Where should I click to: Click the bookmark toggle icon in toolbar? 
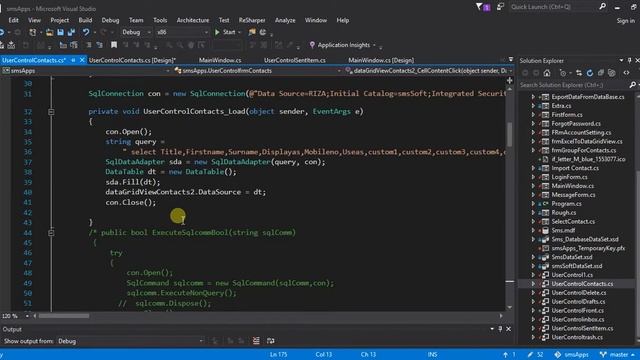click(114, 45)
